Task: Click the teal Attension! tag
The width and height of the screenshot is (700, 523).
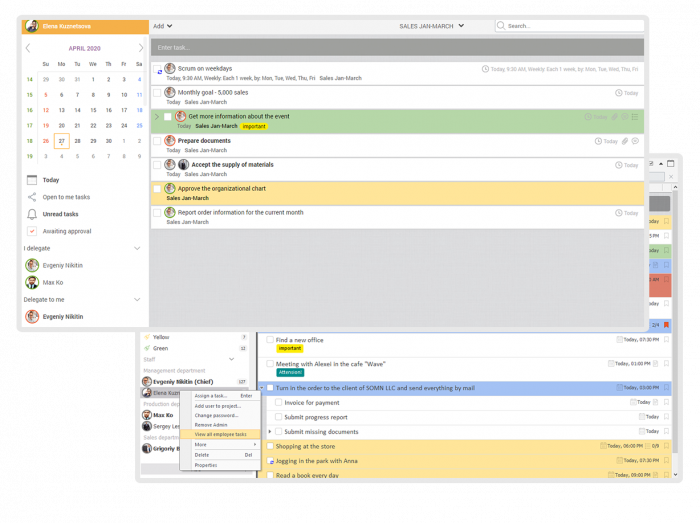Action: pos(290,372)
